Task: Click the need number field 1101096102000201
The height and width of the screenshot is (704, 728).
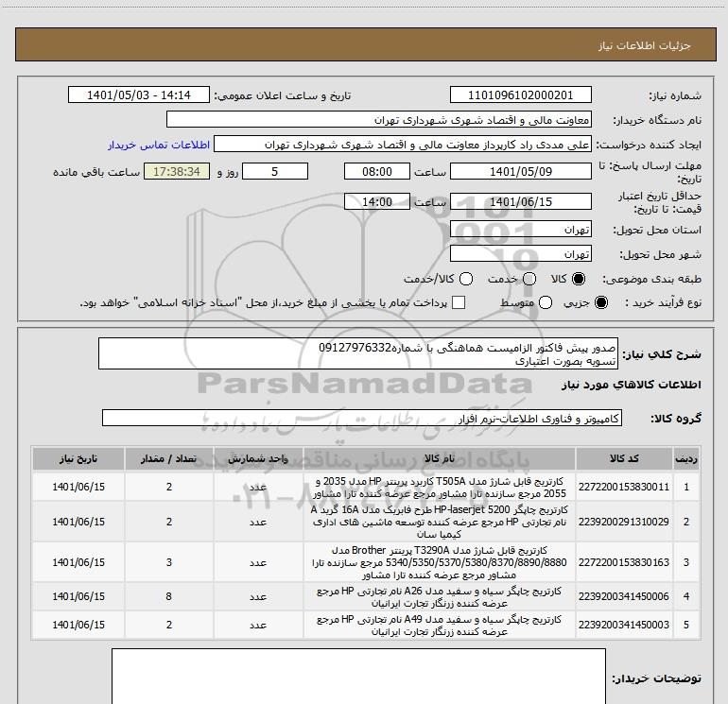Action: 520,94
